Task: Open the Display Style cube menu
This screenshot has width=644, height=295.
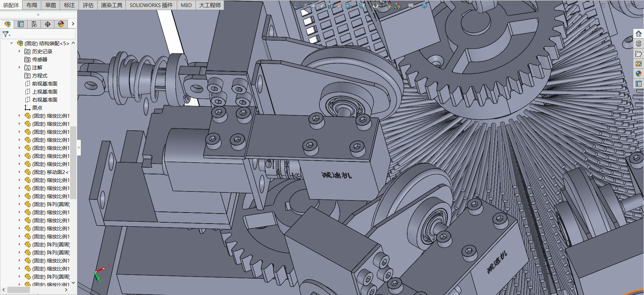Action: click(362, 6)
